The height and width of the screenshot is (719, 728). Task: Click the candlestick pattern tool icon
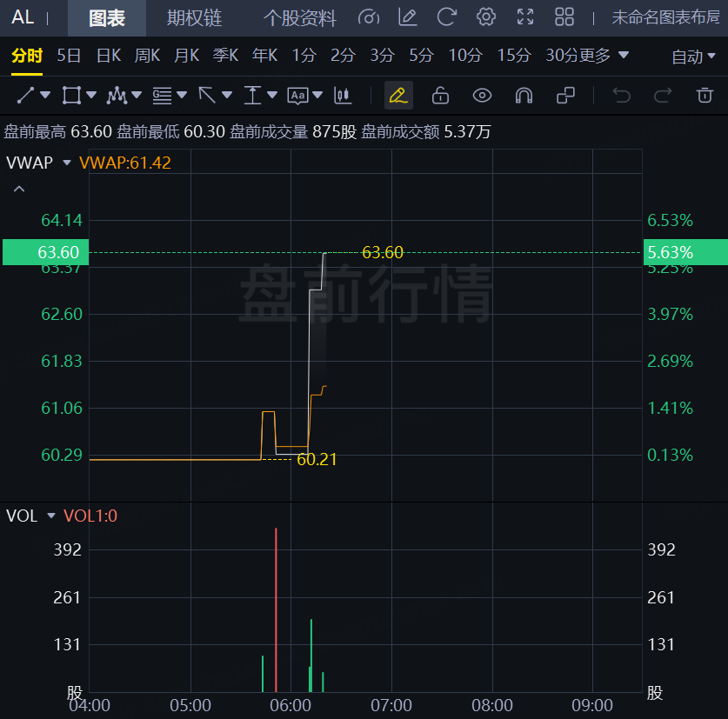(343, 95)
